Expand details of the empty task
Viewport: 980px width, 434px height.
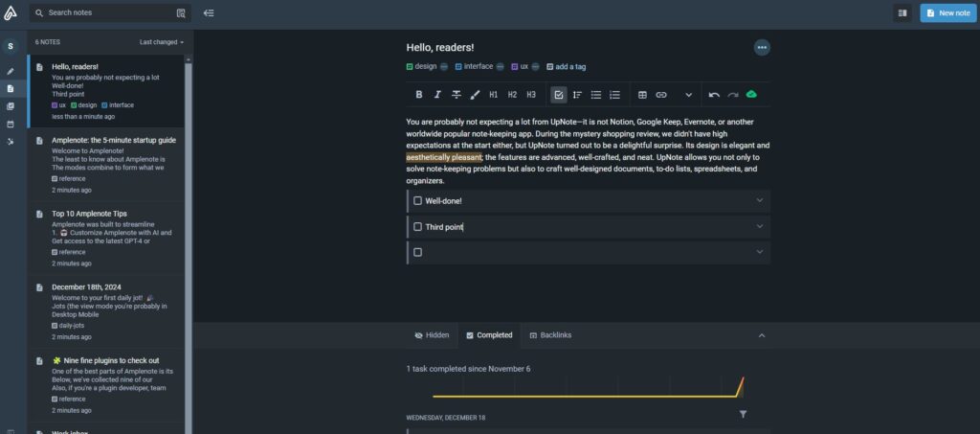pos(760,252)
